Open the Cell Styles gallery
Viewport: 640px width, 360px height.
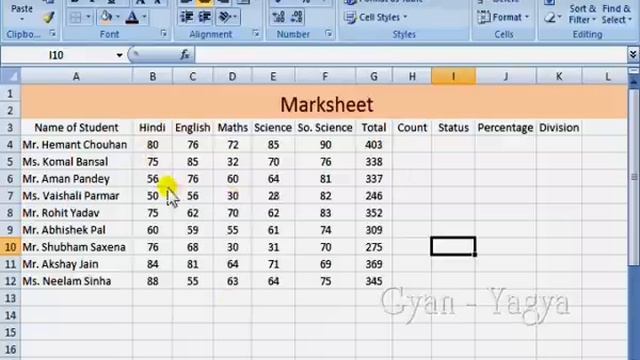coord(376,17)
